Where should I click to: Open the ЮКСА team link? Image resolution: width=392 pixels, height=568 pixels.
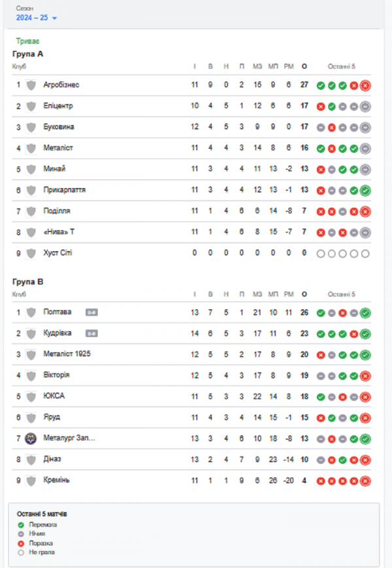pos(54,396)
